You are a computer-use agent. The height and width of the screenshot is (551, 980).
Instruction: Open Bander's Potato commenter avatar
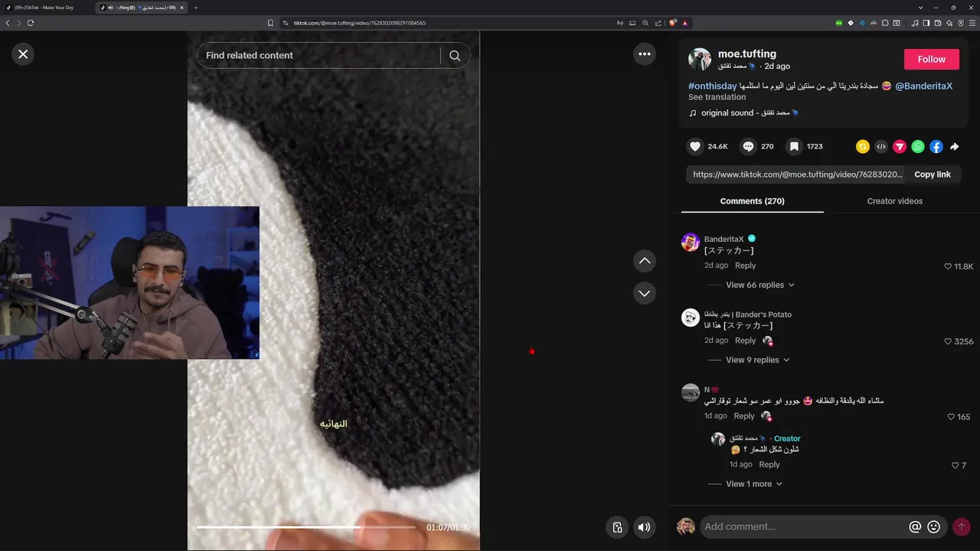point(691,318)
